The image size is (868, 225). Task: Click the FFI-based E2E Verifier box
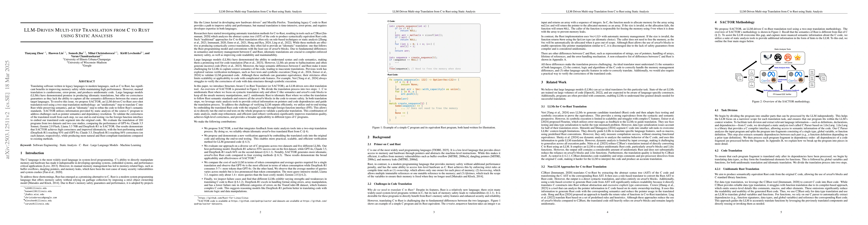pyautogui.click(x=782, y=94)
